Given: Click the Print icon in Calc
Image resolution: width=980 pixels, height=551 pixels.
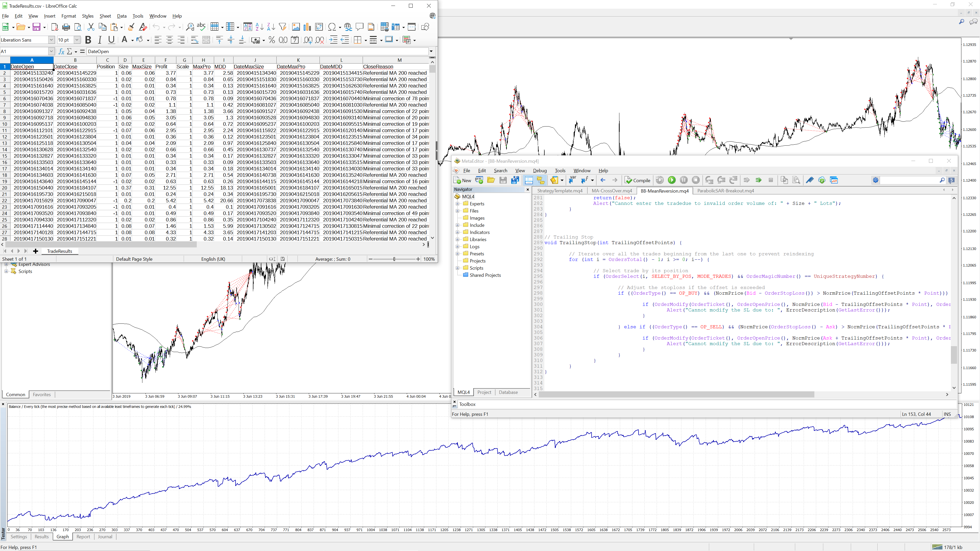Looking at the screenshot, I should pyautogui.click(x=66, y=27).
